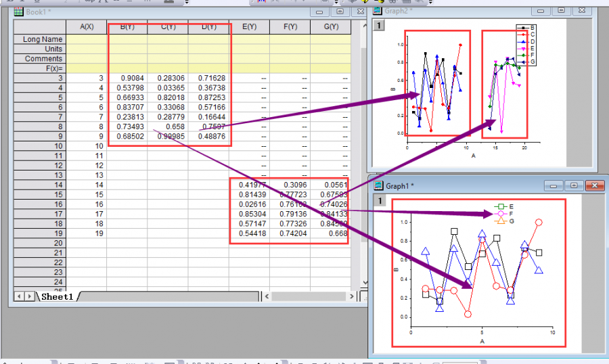Click next sheet arrow beside Sheet1 tab

coord(30,296)
